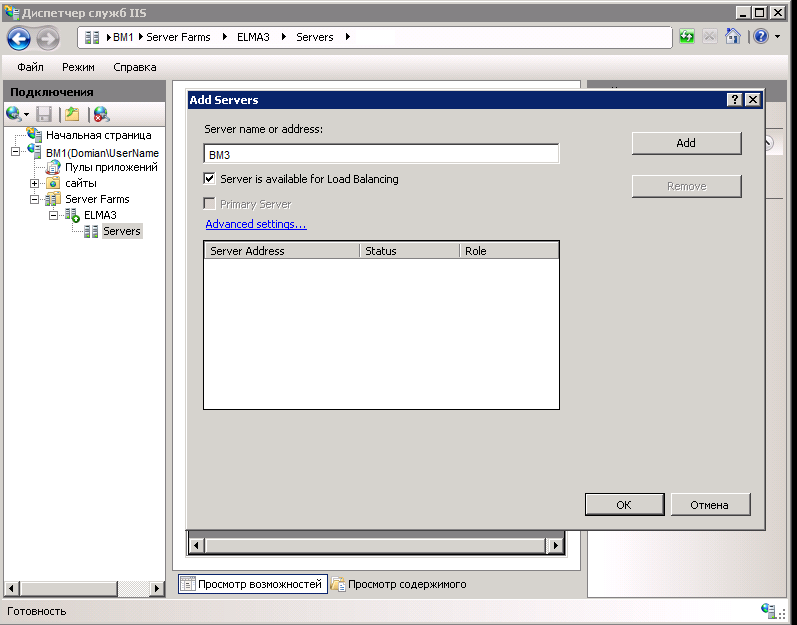The width and height of the screenshot is (797, 625).
Task: Click the green Refresh page icon
Action: click(687, 37)
